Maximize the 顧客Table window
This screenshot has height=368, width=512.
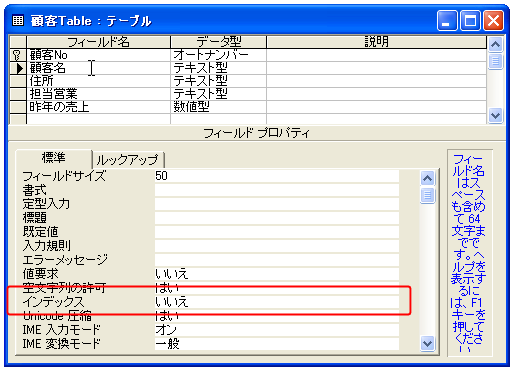[470, 21]
